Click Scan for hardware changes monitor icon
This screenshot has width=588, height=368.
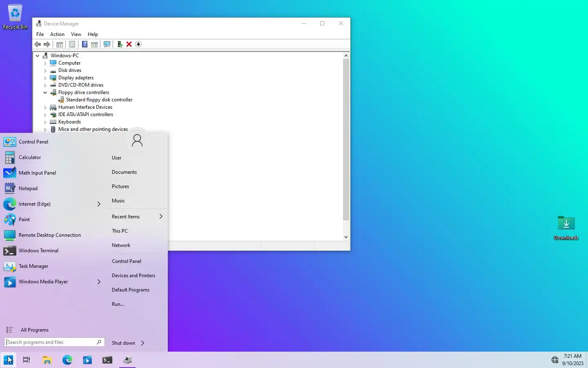107,44
